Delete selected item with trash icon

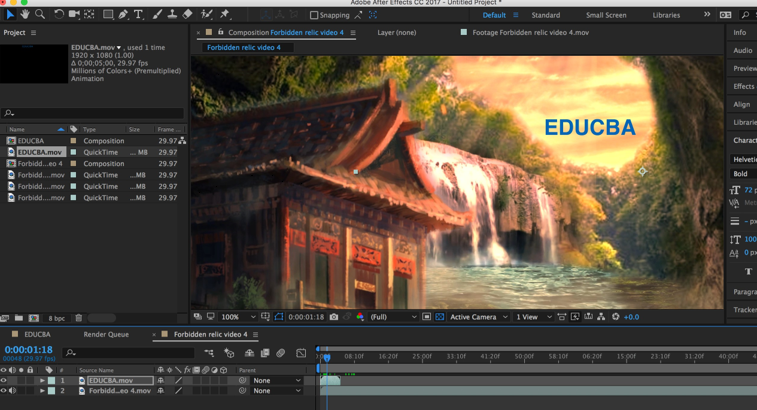coord(79,318)
